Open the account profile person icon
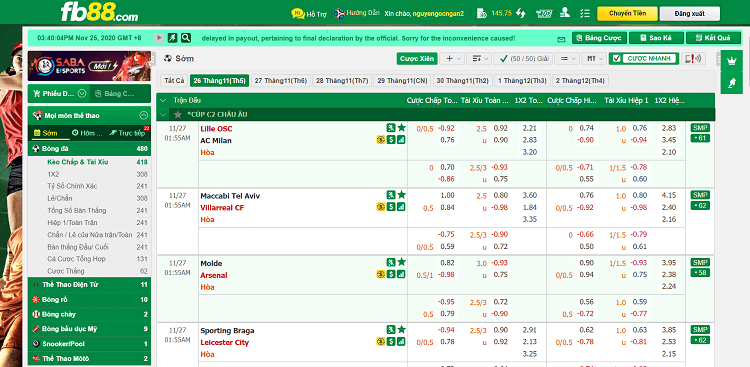The height and width of the screenshot is (367, 750). tap(565, 13)
